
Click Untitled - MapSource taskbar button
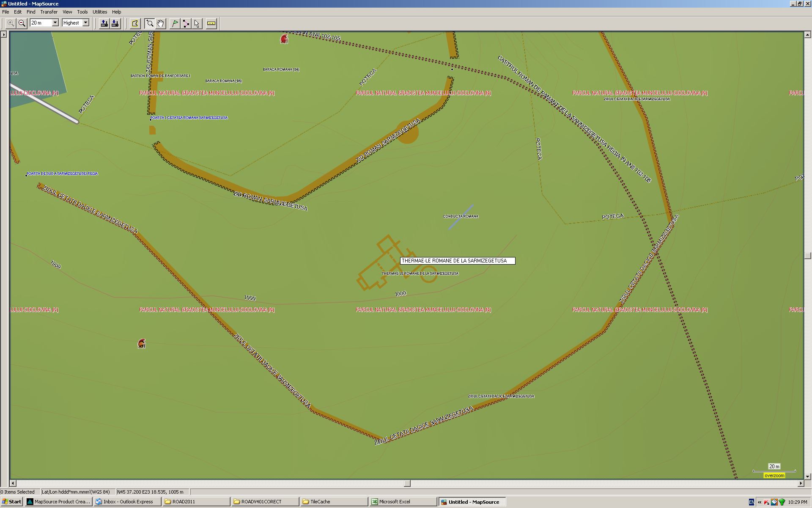pyautogui.click(x=472, y=502)
